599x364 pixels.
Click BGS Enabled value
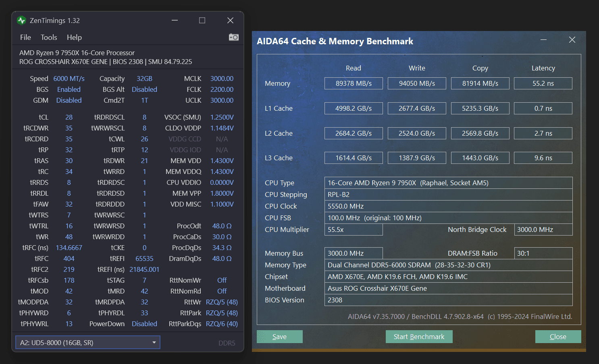[x=69, y=89]
